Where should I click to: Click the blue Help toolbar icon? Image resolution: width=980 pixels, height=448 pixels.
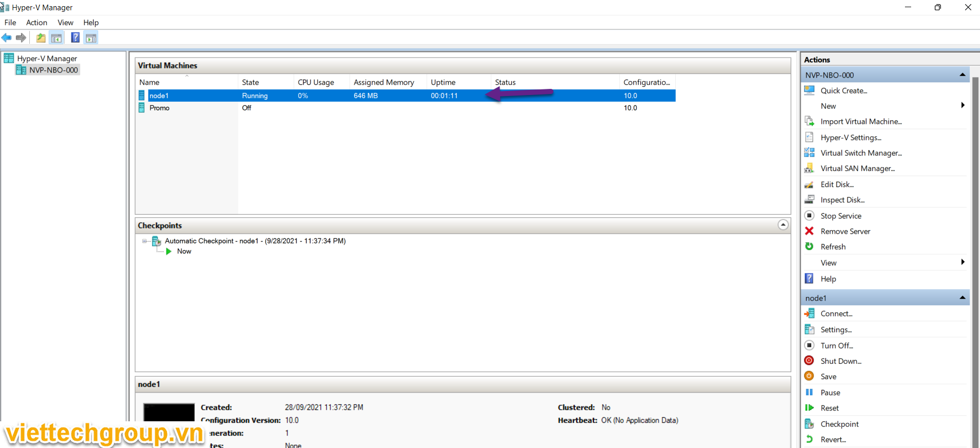click(x=75, y=38)
